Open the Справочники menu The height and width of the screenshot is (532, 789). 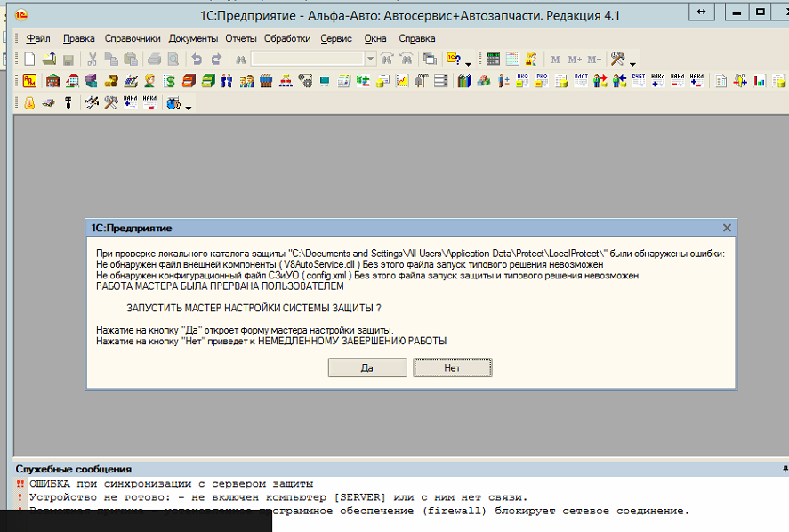pos(132,38)
